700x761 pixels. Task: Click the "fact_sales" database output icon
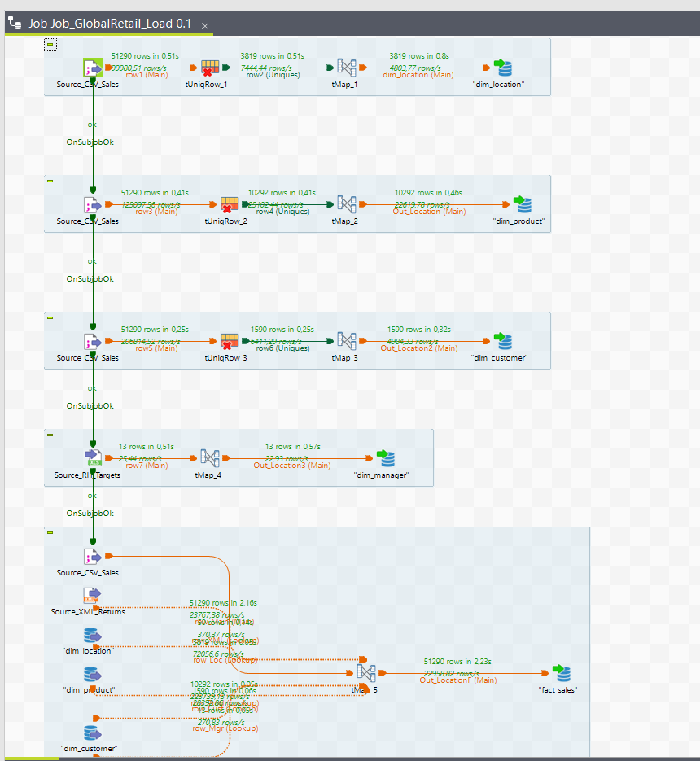(x=562, y=673)
